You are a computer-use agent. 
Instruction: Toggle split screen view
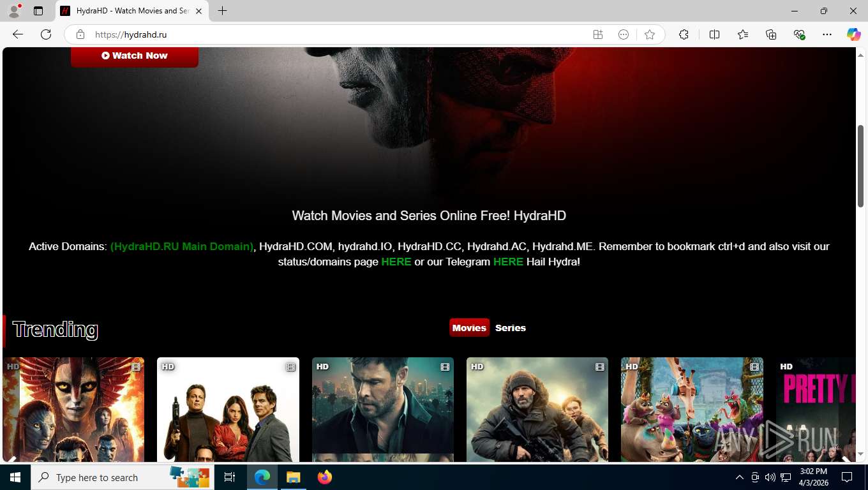pos(714,34)
